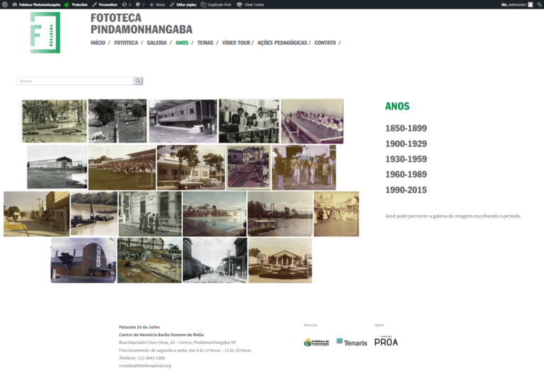Click the Fototeca green logo

click(x=45, y=33)
